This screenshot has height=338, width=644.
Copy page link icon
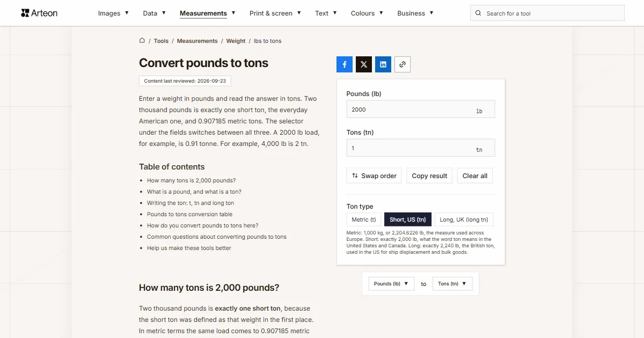click(402, 64)
